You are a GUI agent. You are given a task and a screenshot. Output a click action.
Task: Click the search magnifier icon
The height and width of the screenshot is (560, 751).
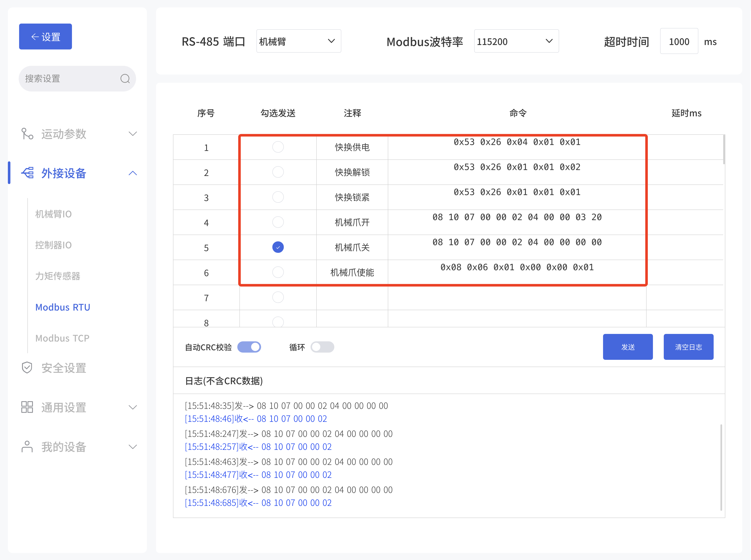click(x=125, y=79)
